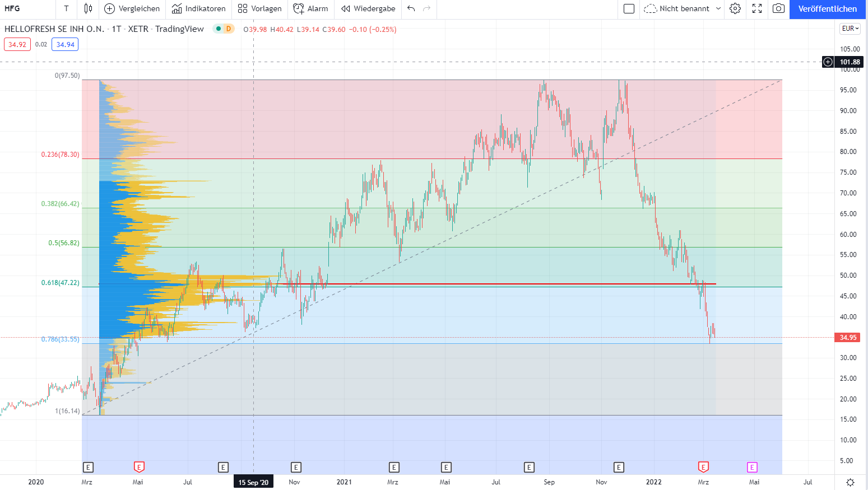Open the axis settings gear at bottom right

point(850,482)
